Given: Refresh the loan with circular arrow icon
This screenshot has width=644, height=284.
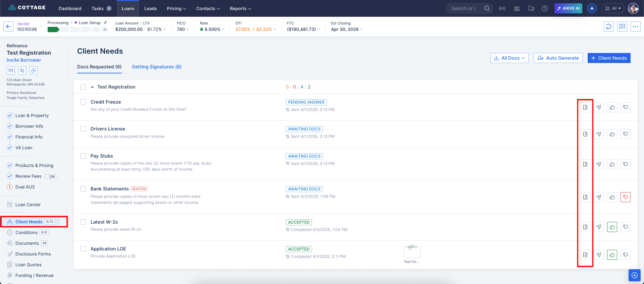Looking at the screenshot, I should (x=609, y=26).
